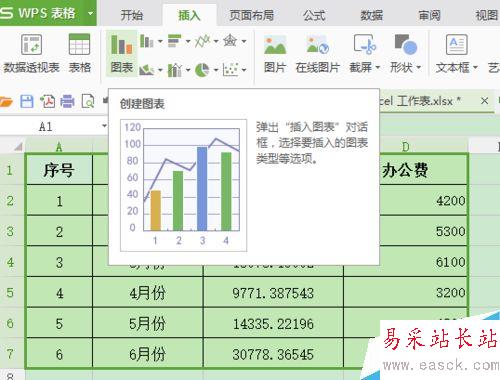Switch to the 开始 ribbon tab
Viewport: 500px width, 380px height.
[x=132, y=15]
